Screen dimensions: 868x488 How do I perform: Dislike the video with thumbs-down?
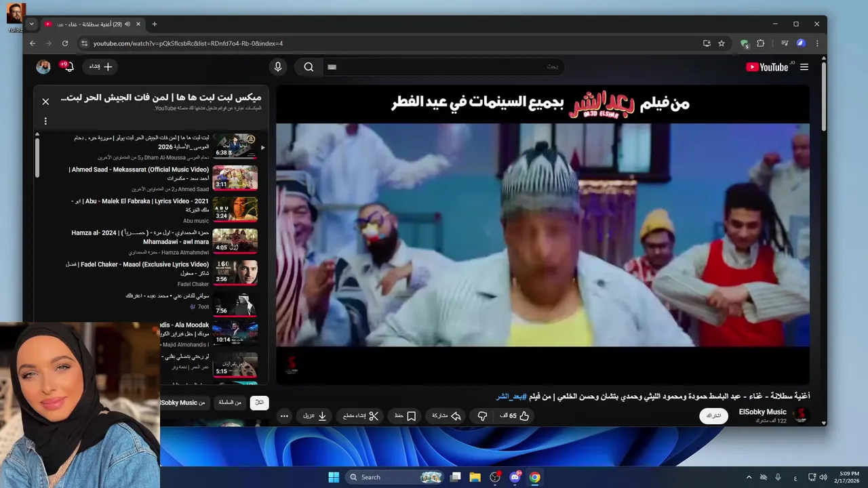coord(482,415)
